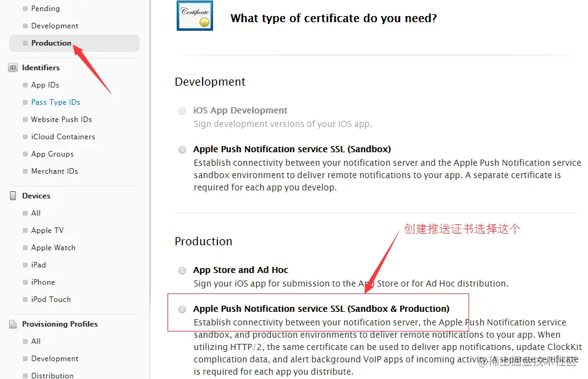Click 'Sign development versions of your iOS app.' text

point(283,124)
